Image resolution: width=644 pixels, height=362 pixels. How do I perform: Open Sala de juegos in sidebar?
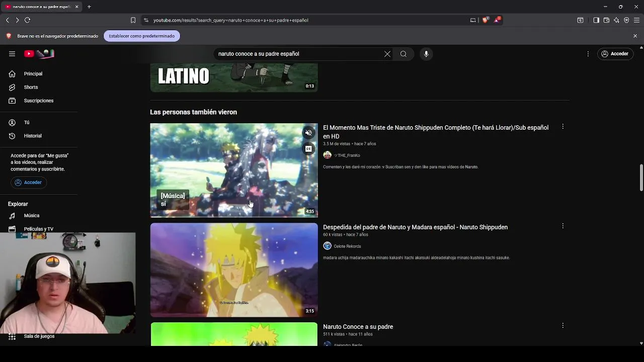[39, 336]
